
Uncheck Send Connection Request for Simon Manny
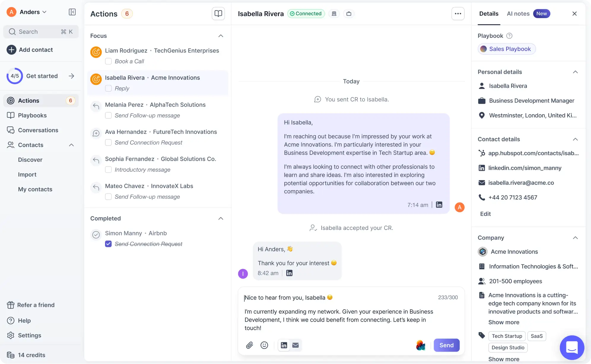click(108, 244)
